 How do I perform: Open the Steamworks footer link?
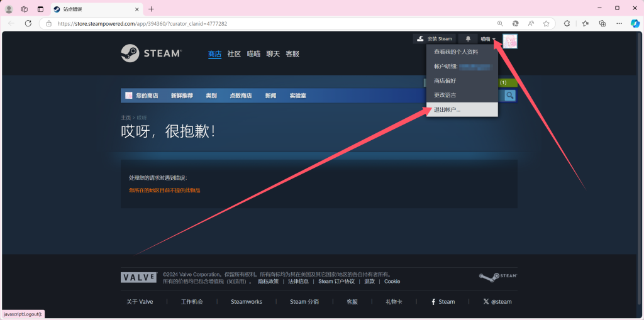point(247,302)
